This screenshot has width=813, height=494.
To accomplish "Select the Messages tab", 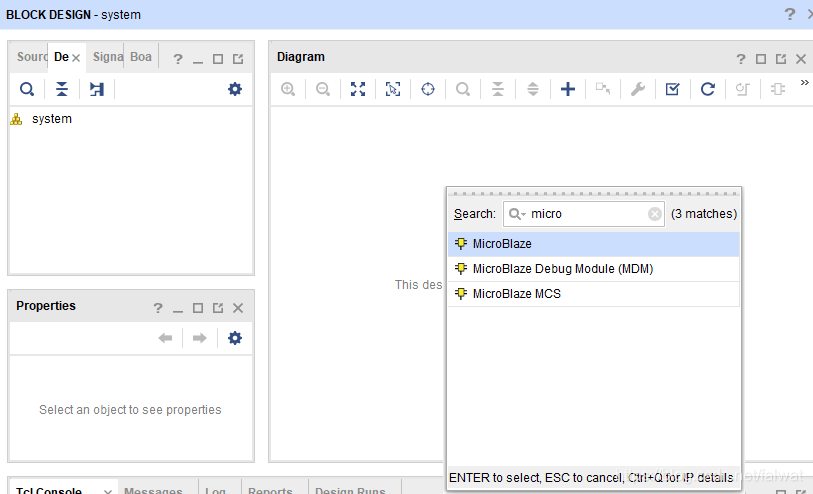I will pos(153,490).
